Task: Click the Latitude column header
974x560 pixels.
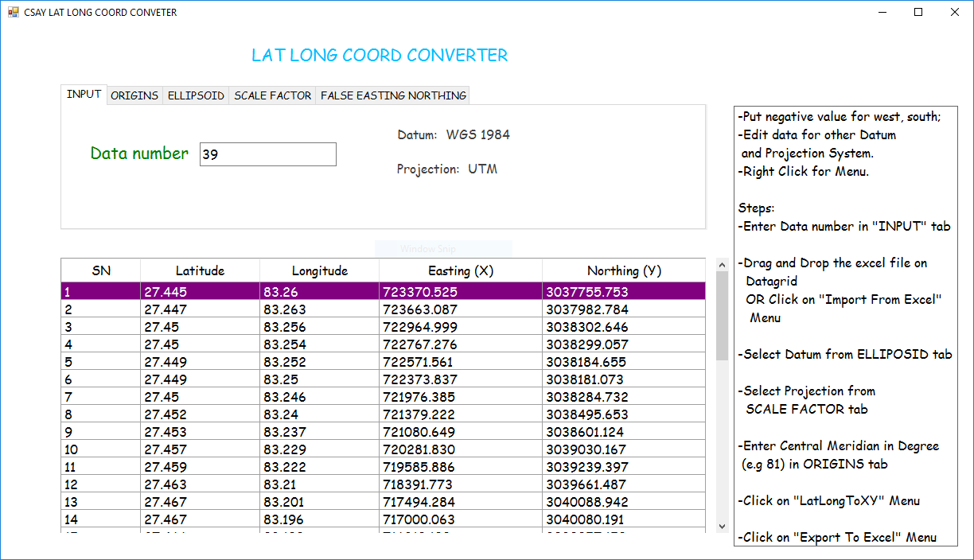Action: click(x=200, y=270)
